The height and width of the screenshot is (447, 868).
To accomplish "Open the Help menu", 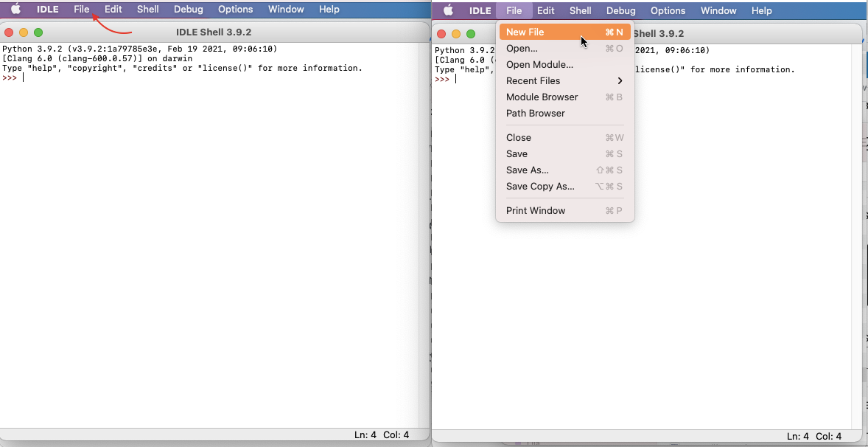I will [329, 9].
